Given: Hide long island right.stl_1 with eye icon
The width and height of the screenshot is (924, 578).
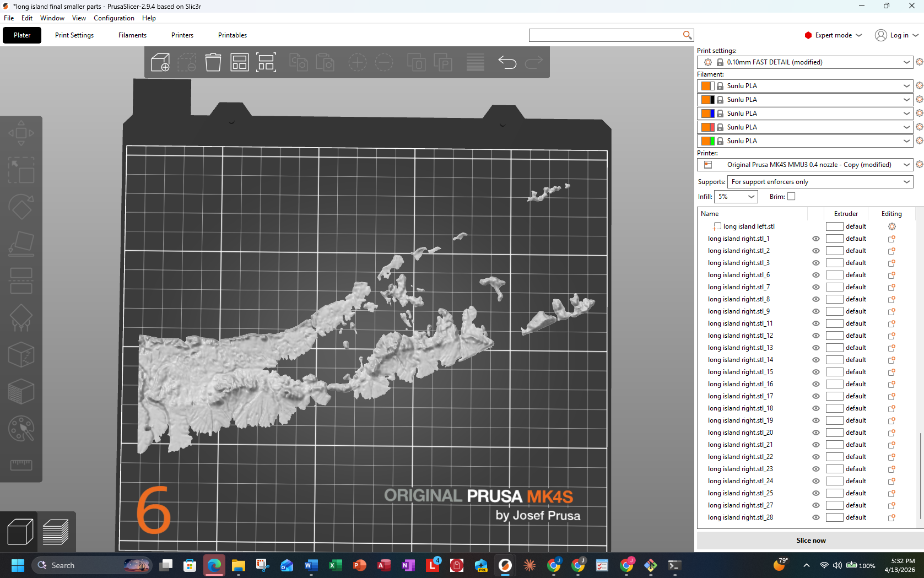Looking at the screenshot, I should pyautogui.click(x=816, y=239).
